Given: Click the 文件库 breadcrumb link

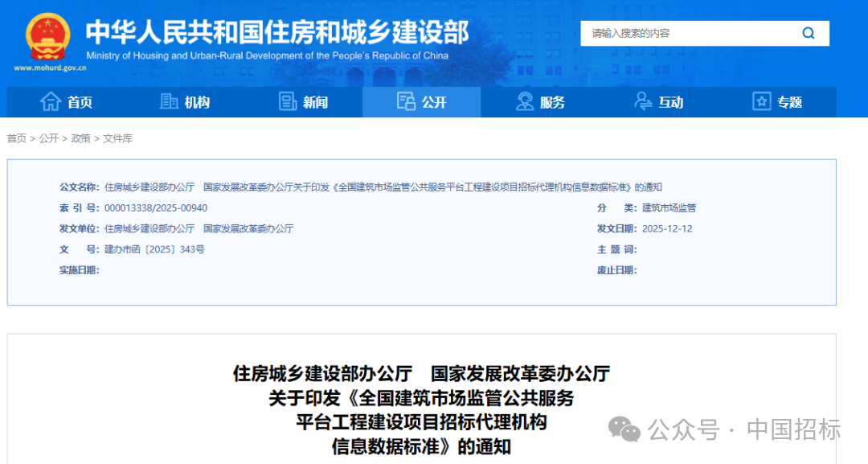Looking at the screenshot, I should [117, 138].
